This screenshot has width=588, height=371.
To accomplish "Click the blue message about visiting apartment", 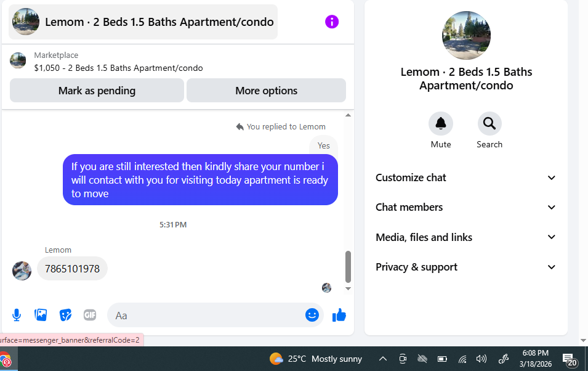I will point(200,180).
